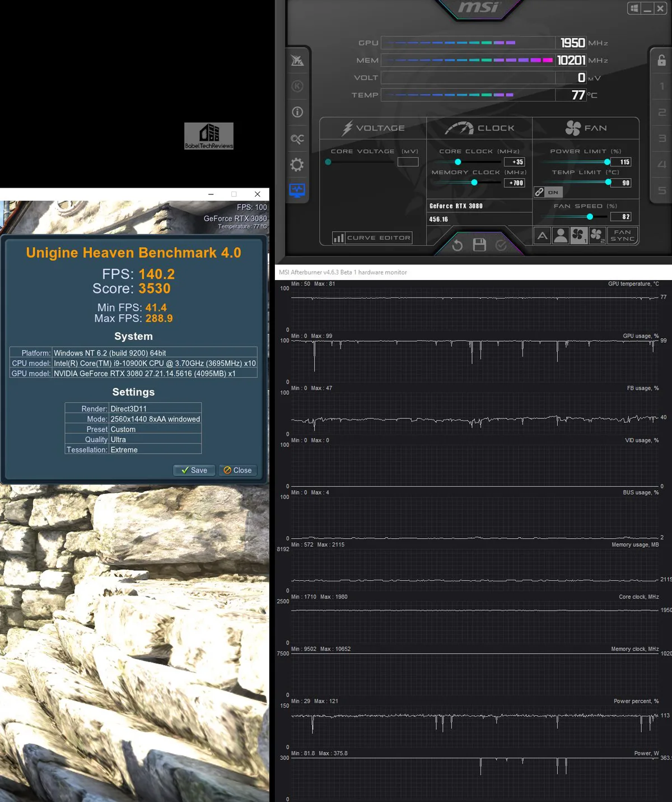Open the Curve Editor
Screen dimensions: 672x802
[x=372, y=238]
